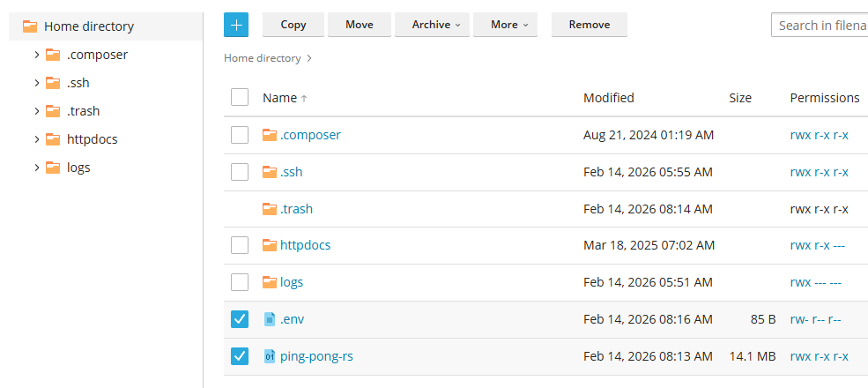Open the ping-pong-rs file link
The image size is (868, 388).
(316, 356)
